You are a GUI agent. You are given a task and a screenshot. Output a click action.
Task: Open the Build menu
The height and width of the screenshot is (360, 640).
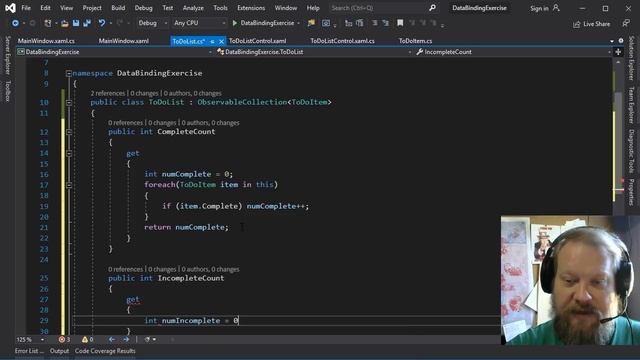118,8
